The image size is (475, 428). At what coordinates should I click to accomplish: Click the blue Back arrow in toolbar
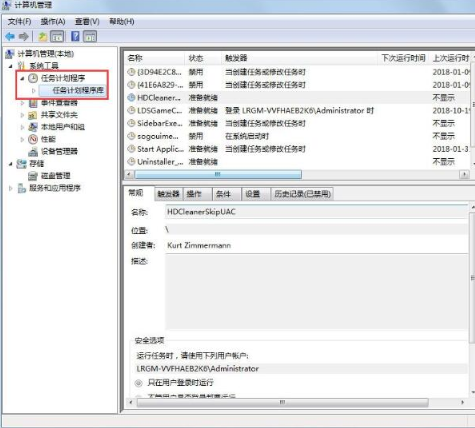pyautogui.click(x=10, y=36)
